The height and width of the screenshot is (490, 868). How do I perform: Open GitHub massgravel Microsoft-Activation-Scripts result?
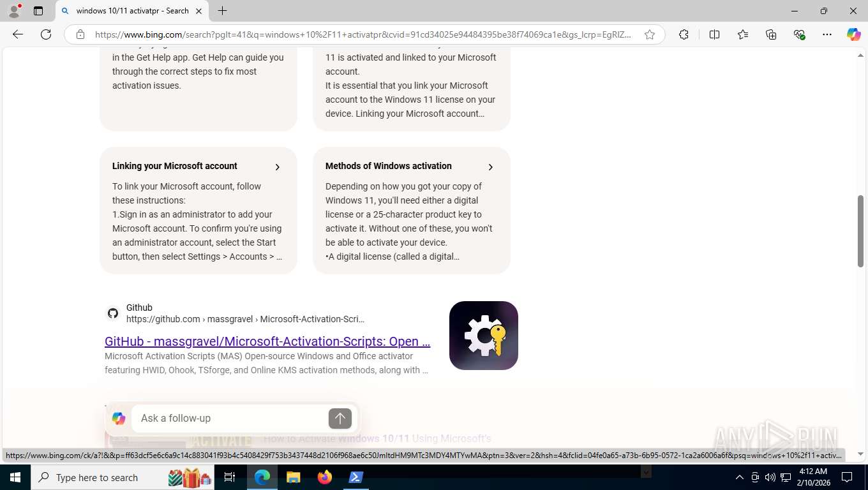pos(267,341)
